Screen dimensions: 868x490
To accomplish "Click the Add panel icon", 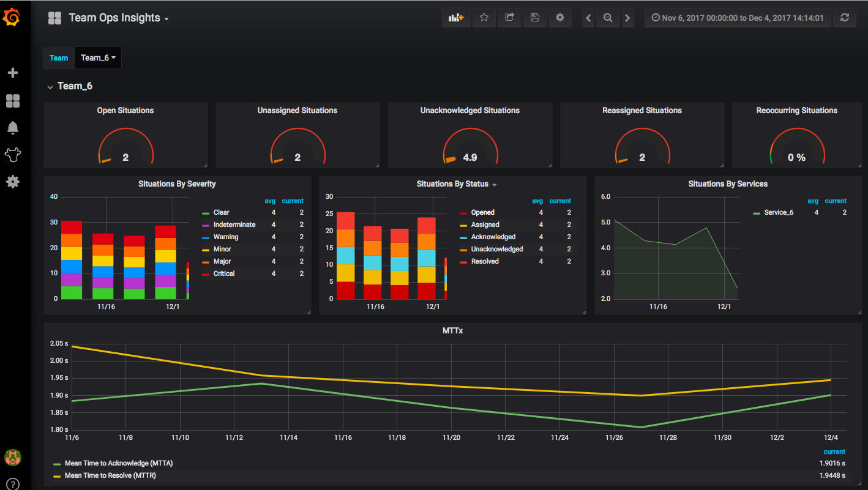I will [456, 18].
